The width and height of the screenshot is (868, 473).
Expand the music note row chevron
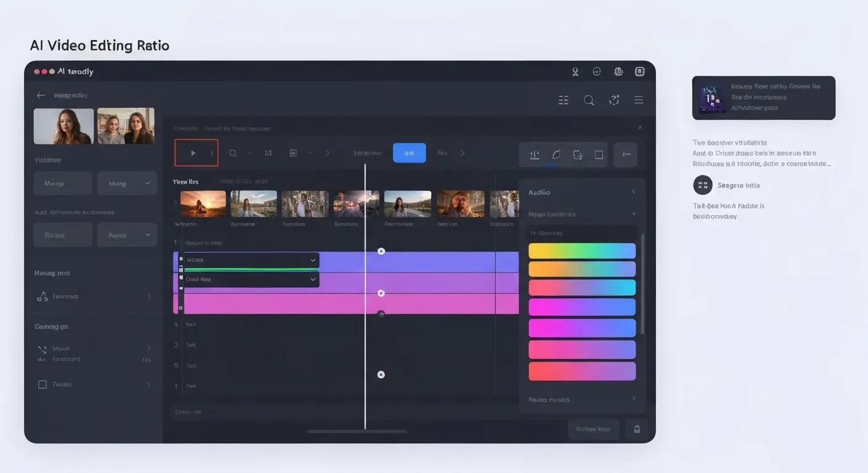[x=149, y=296]
